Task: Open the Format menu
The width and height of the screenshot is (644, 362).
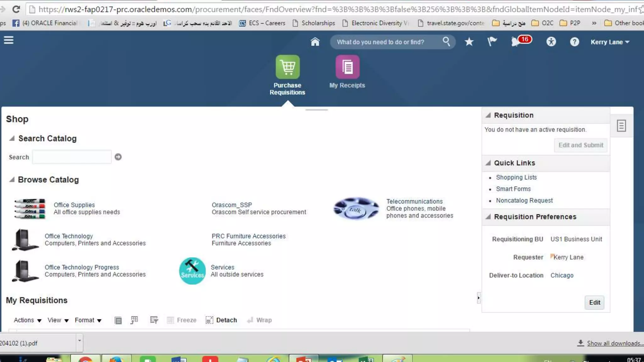Action: [x=88, y=320]
